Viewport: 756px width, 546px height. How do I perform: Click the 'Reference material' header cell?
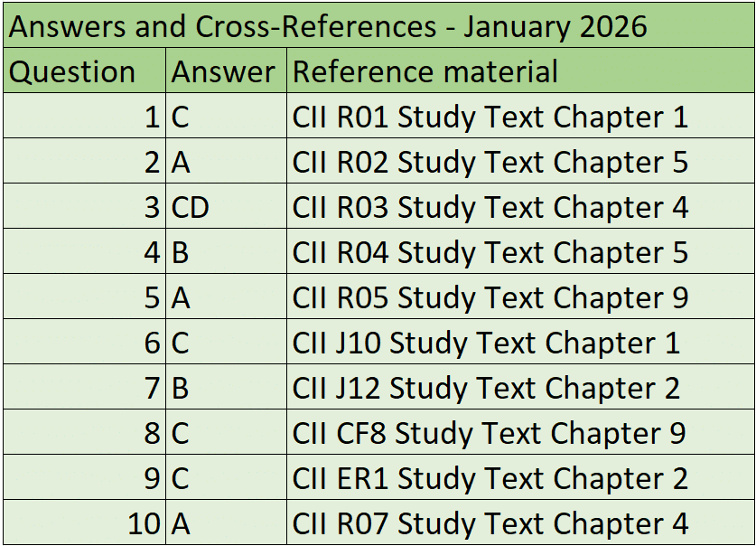click(521, 71)
